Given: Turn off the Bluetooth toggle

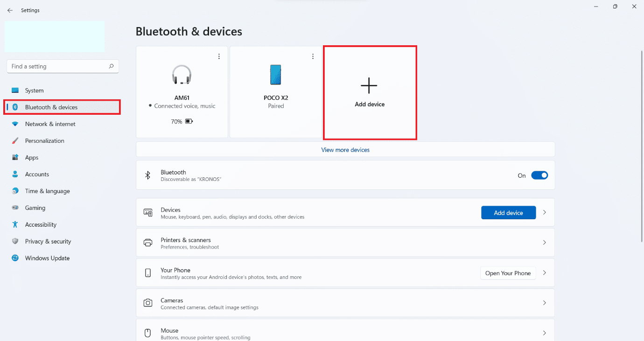Looking at the screenshot, I should 539,175.
